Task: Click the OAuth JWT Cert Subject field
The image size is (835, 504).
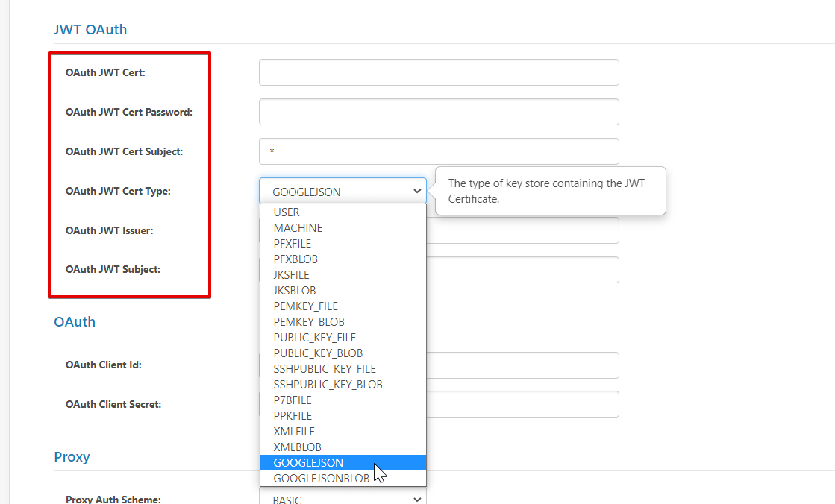Action: tap(439, 152)
